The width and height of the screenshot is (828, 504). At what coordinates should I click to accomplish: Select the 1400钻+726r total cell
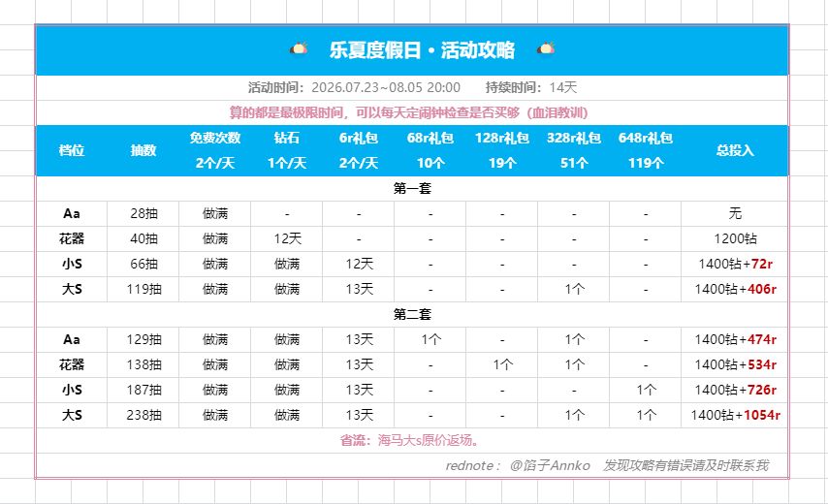[x=735, y=390]
